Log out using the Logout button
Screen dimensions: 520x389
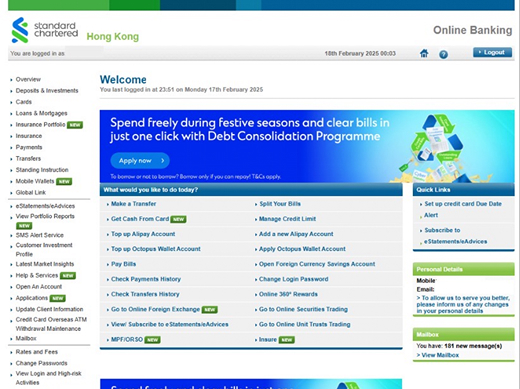tap(492, 52)
